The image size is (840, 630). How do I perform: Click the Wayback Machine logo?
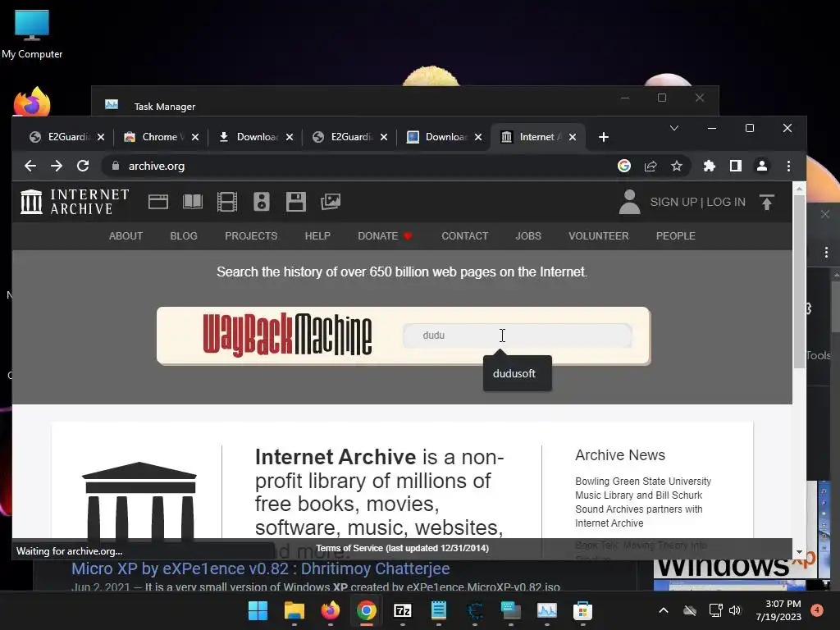[287, 336]
